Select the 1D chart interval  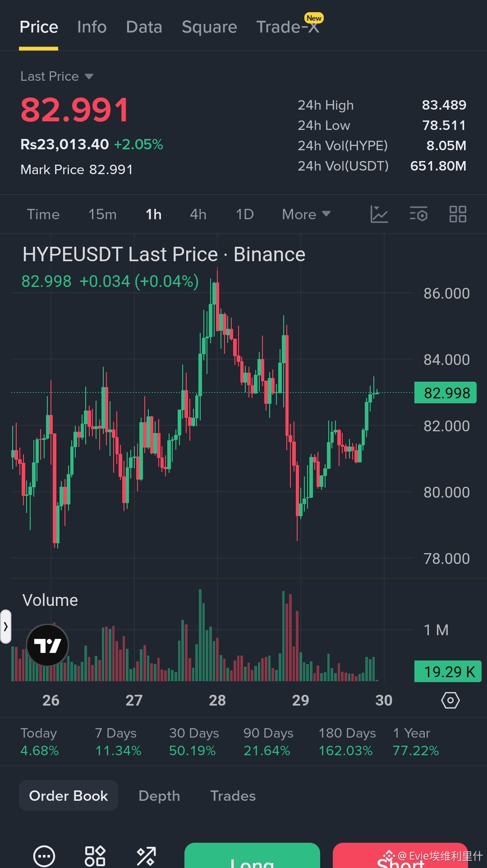click(x=245, y=214)
